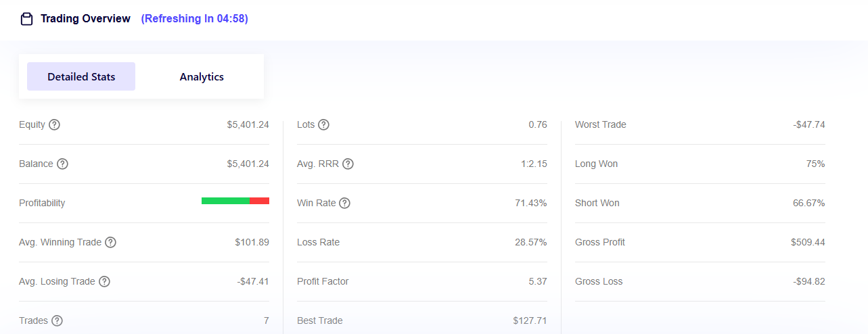Click the Avg. RRR question mark icon
The image size is (868, 334).
click(x=348, y=164)
